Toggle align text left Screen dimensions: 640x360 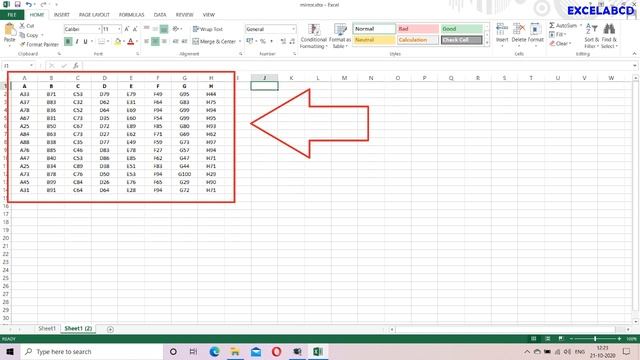[146, 41]
